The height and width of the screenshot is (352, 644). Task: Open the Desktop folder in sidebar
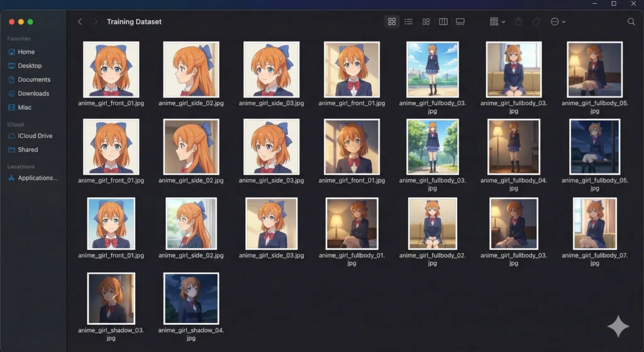[30, 65]
